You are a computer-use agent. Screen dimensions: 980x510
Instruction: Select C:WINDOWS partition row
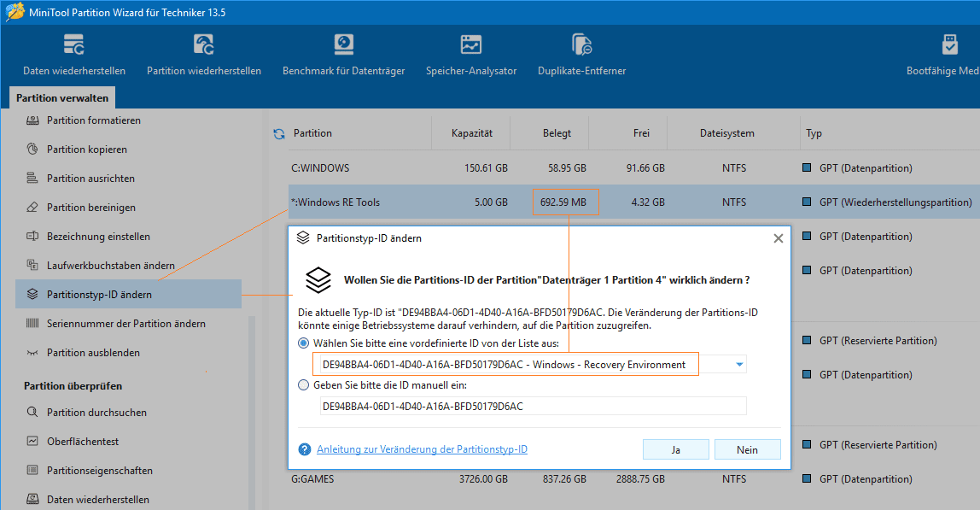click(x=633, y=167)
